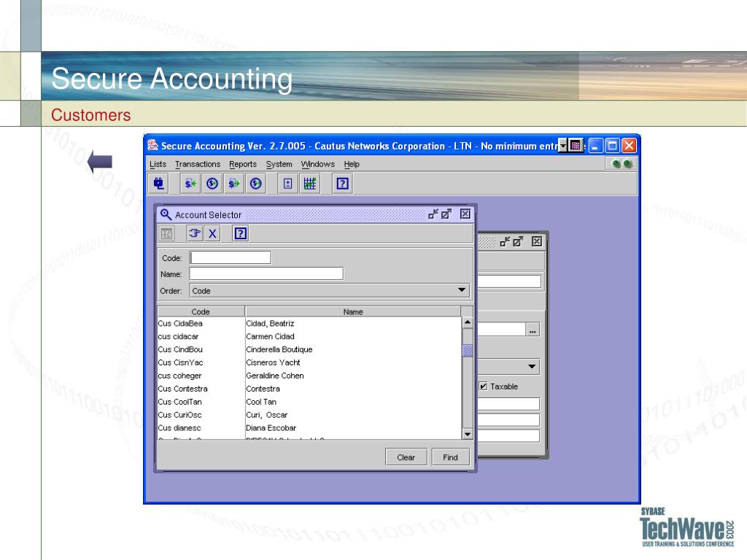Click into the Name input field
Screen dimensions: 747x560
coord(266,274)
